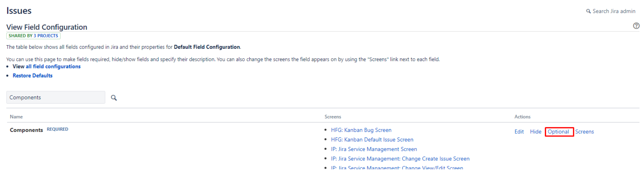Click the Restore Defaults link

click(x=33, y=76)
